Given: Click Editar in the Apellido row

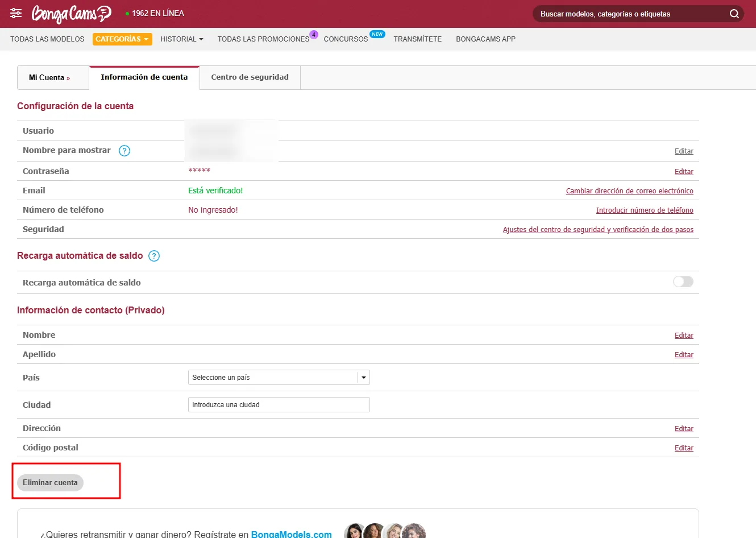Looking at the screenshot, I should point(684,355).
